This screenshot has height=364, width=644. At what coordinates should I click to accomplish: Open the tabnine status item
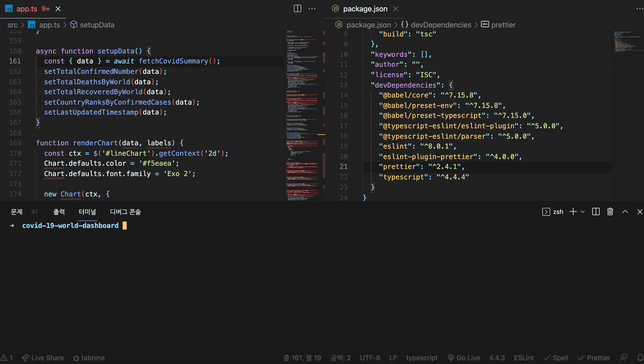(x=89, y=358)
